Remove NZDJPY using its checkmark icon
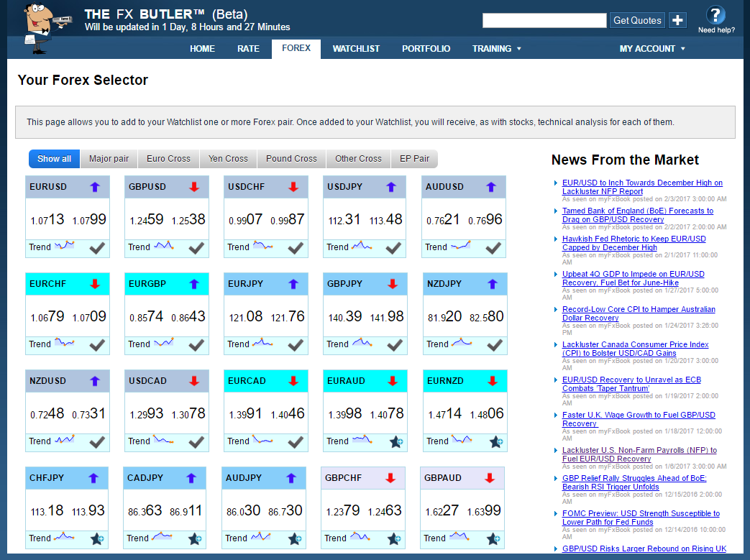The image size is (750, 560). point(495,345)
